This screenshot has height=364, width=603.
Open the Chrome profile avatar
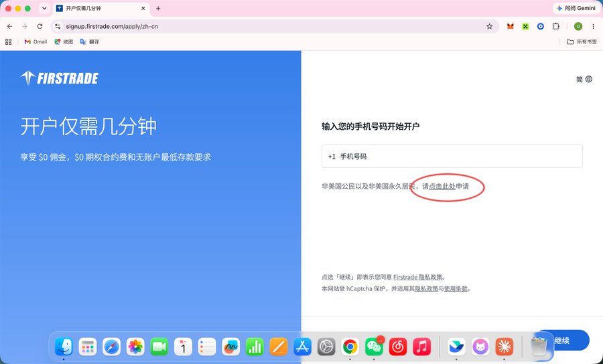point(578,27)
